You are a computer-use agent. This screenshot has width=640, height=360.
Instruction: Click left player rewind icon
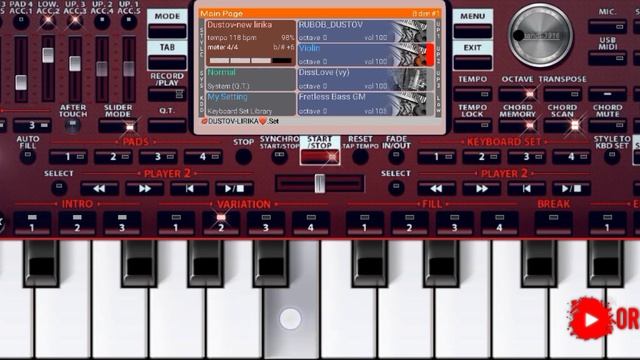click(x=100, y=188)
